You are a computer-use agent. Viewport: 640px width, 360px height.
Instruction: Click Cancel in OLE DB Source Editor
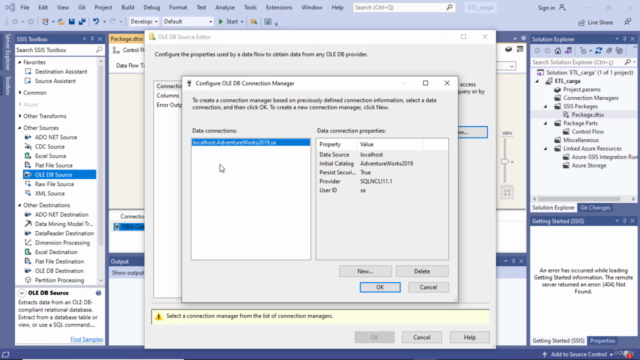pos(422,338)
